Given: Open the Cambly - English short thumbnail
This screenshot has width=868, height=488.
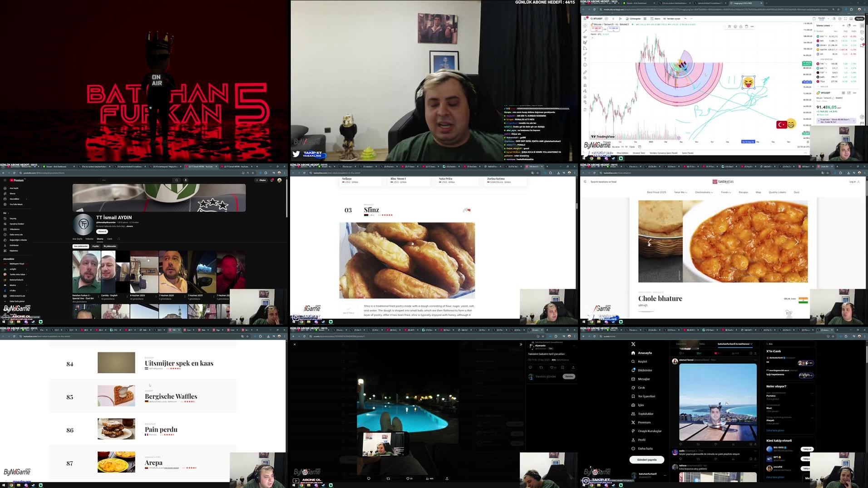Looking at the screenshot, I should tap(115, 271).
